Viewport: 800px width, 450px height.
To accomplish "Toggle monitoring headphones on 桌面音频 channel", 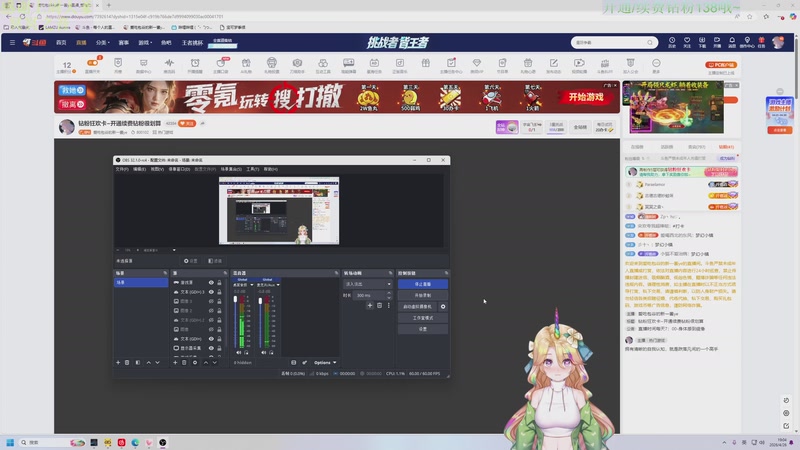I will (246, 352).
